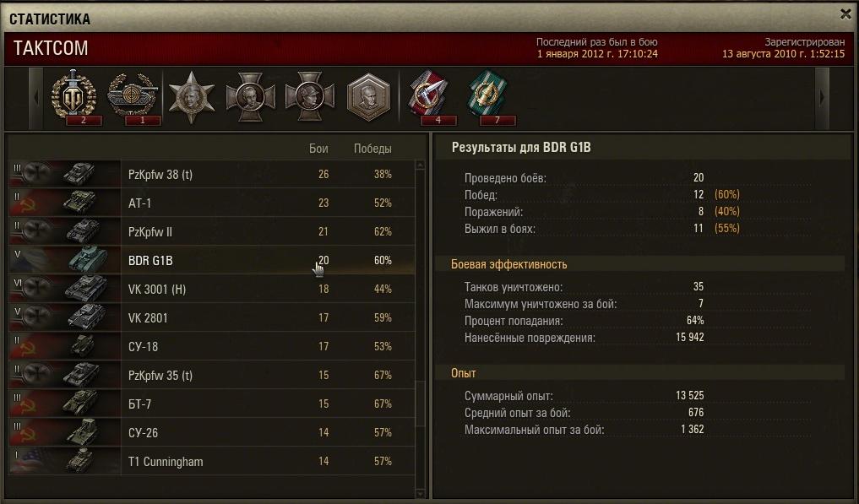Show the next medals with the right arrow
Image resolution: width=859 pixels, height=504 pixels.
click(x=822, y=98)
